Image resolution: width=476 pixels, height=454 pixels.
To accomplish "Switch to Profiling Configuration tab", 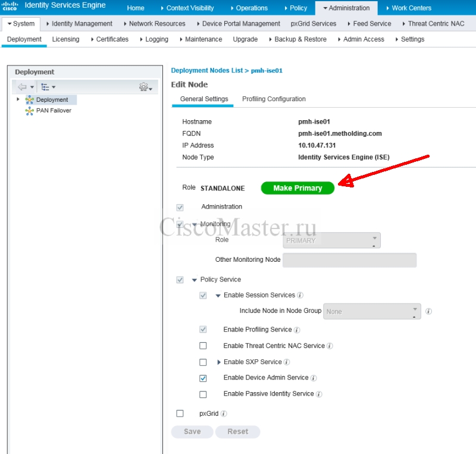I will click(x=274, y=99).
